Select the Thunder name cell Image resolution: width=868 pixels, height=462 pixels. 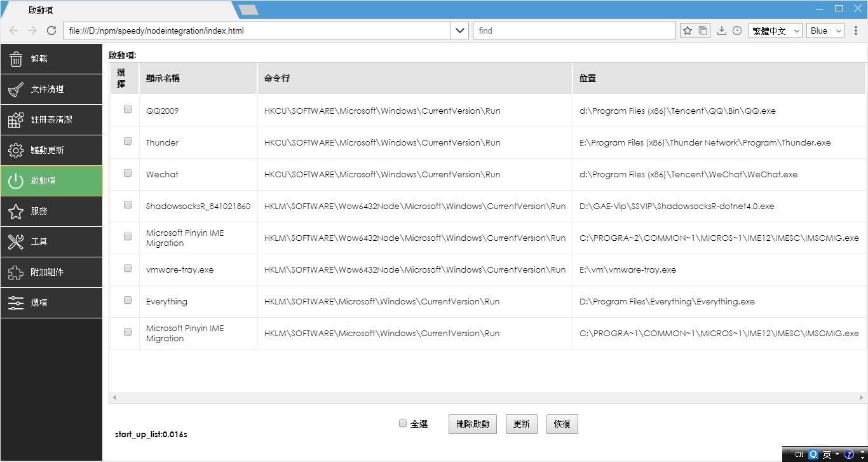click(198, 142)
